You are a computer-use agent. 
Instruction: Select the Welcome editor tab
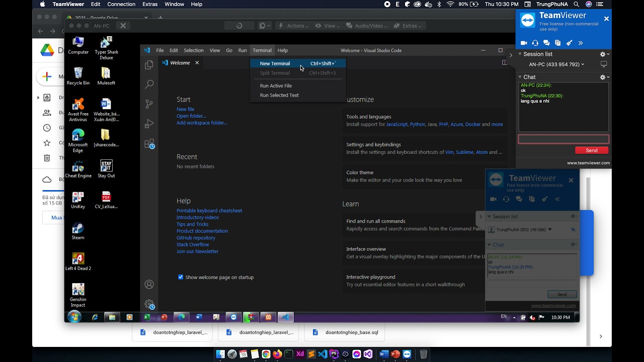pyautogui.click(x=181, y=63)
